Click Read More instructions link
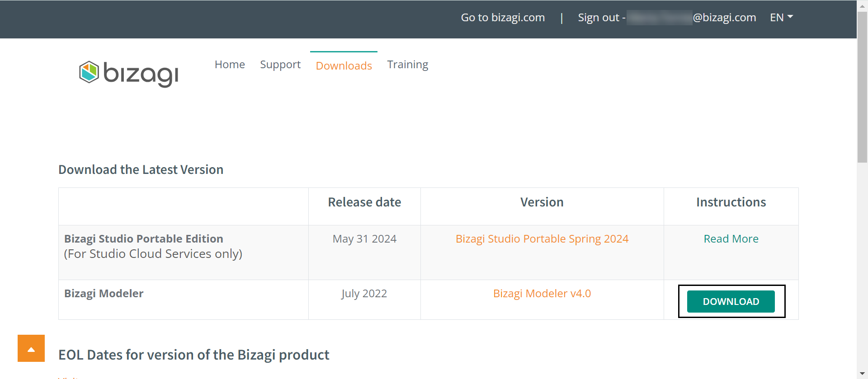Image resolution: width=868 pixels, height=379 pixels. pos(731,239)
